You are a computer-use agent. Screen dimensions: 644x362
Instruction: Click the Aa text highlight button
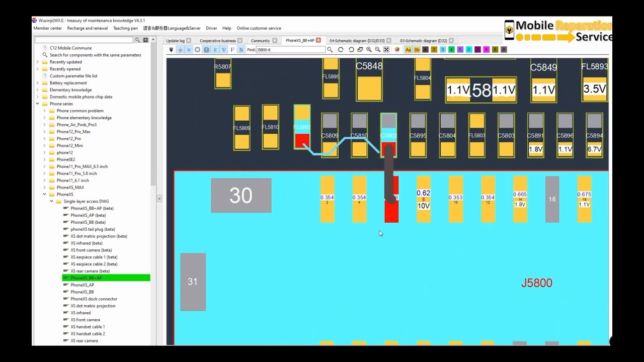tap(408, 50)
